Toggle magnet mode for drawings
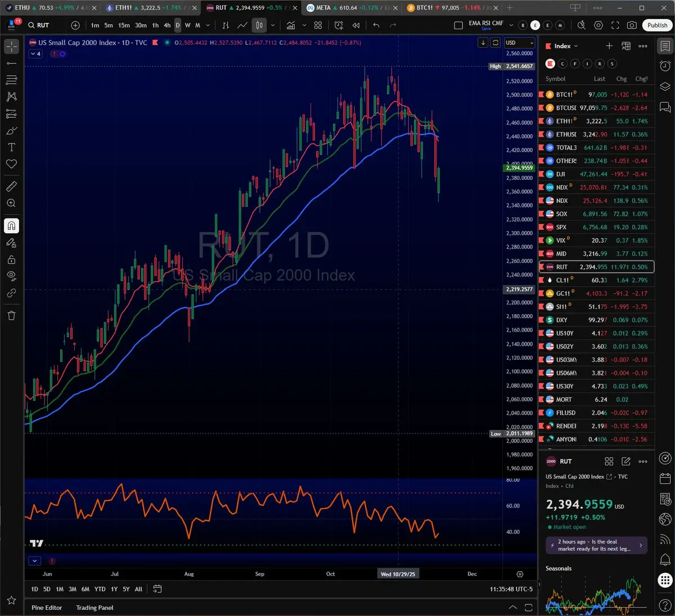Viewport: 675px width, 616px height. tap(11, 226)
